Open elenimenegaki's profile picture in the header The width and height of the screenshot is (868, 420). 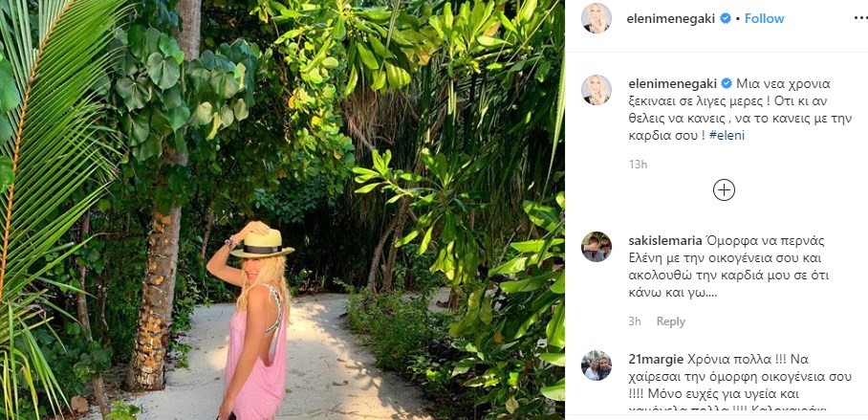[597, 18]
